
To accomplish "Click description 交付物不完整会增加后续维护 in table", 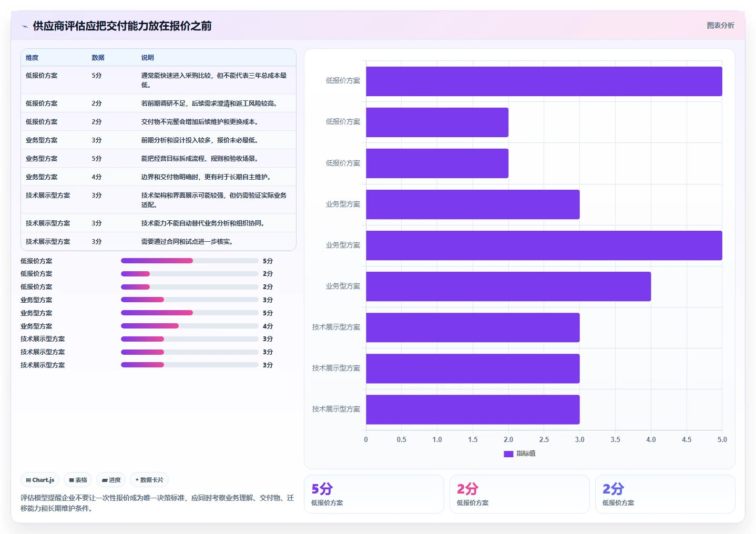I will coord(199,122).
